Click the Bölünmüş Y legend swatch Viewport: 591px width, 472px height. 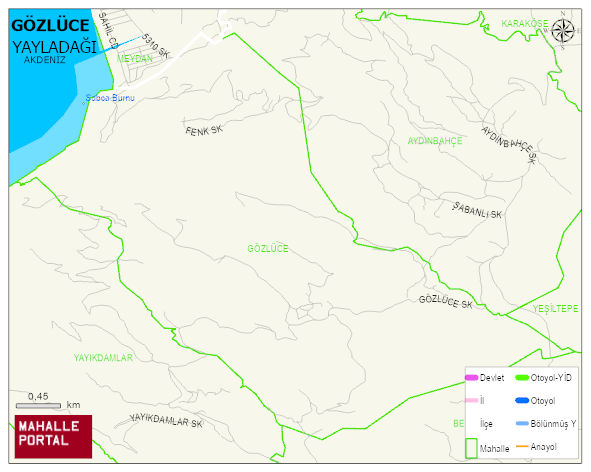point(522,424)
